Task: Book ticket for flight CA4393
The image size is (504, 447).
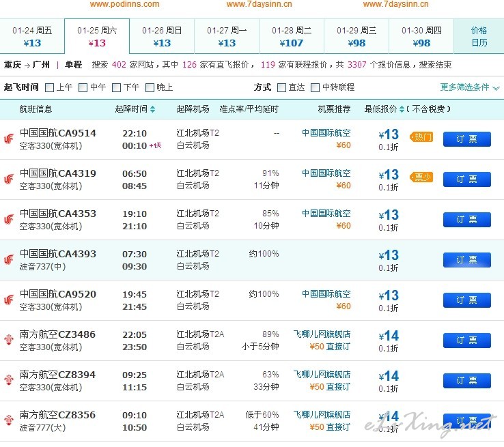Action: point(466,260)
